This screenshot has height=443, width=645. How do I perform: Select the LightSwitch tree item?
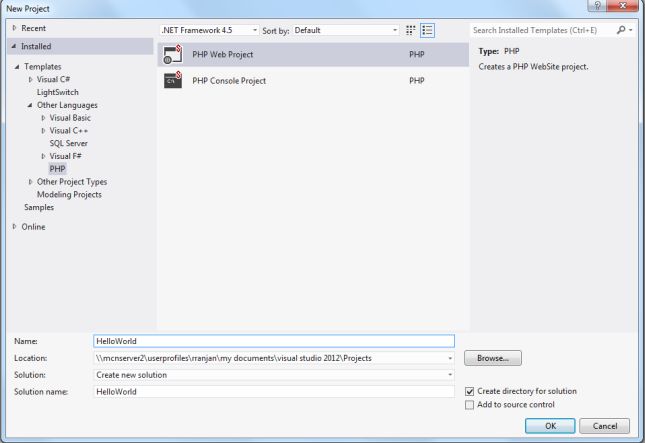point(58,92)
